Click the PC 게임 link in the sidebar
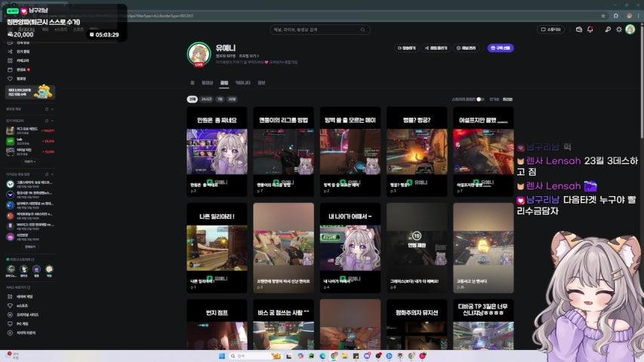The height and width of the screenshot is (362, 644). 23,324
